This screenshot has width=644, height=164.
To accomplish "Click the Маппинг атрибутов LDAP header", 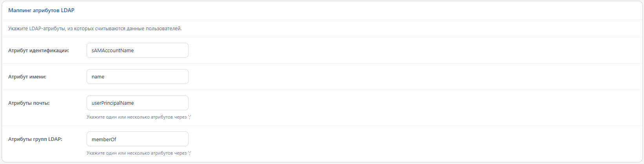I will coord(42,10).
